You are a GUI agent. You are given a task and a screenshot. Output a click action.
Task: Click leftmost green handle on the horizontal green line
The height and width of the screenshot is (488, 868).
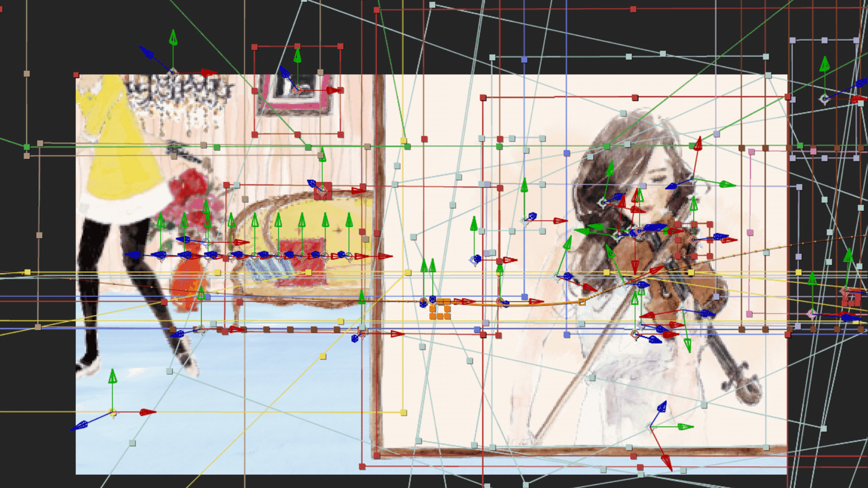(26, 147)
